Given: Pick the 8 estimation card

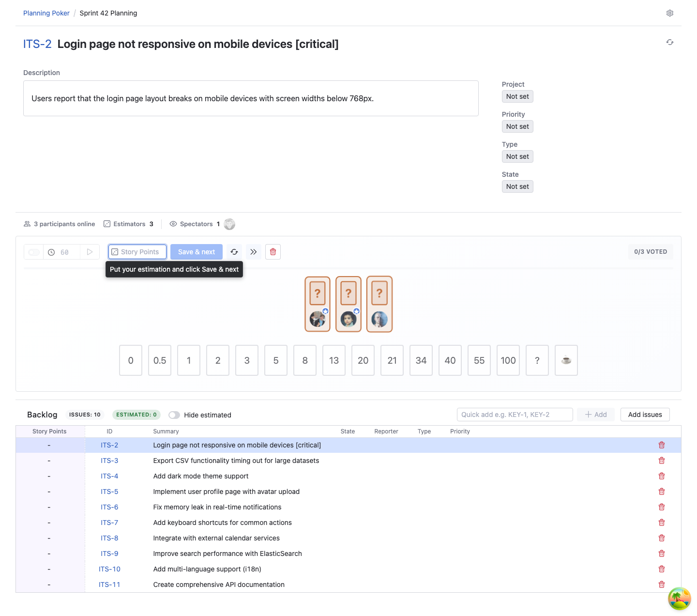Looking at the screenshot, I should [305, 360].
